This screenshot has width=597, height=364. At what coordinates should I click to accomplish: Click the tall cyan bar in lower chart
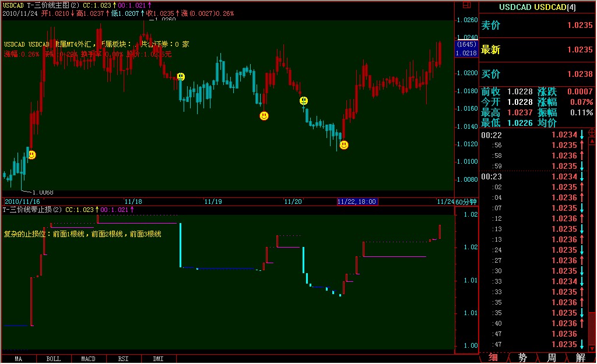[181, 245]
